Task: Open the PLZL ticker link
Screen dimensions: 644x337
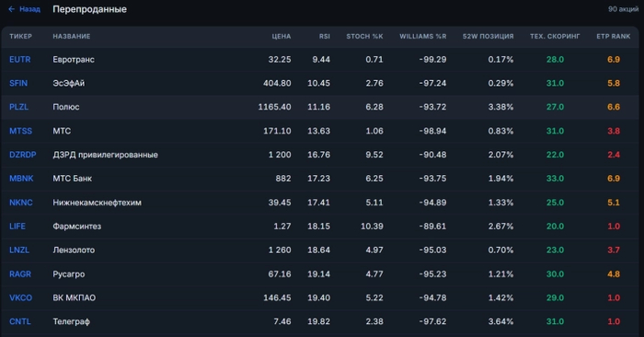Action: pyautogui.click(x=19, y=107)
